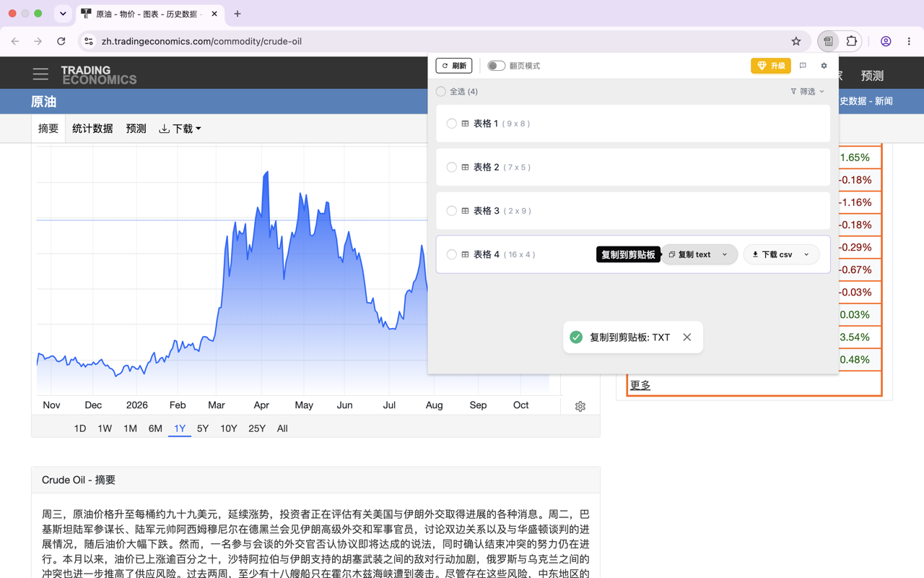Select the 1M chart range
Image resolution: width=924 pixels, height=578 pixels.
tap(130, 428)
